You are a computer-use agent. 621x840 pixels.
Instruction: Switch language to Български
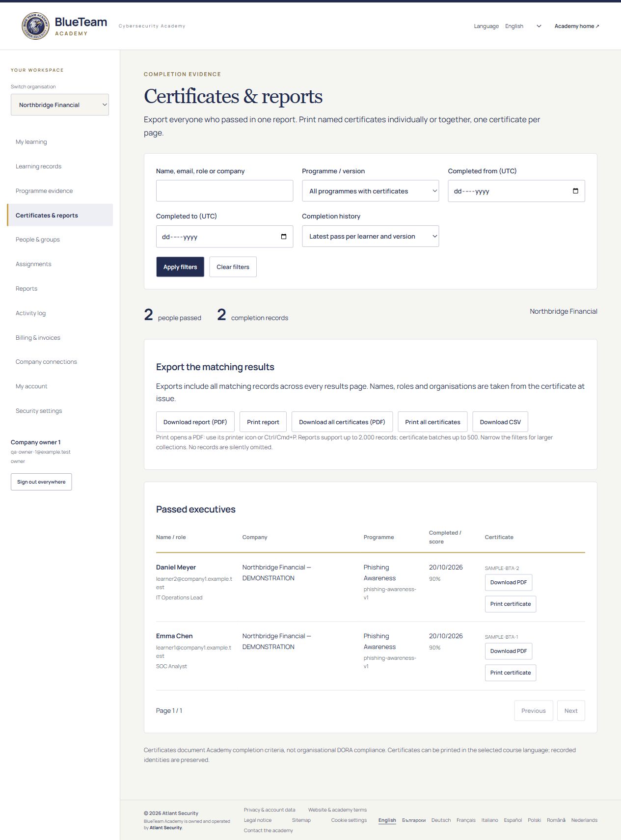coord(414,820)
